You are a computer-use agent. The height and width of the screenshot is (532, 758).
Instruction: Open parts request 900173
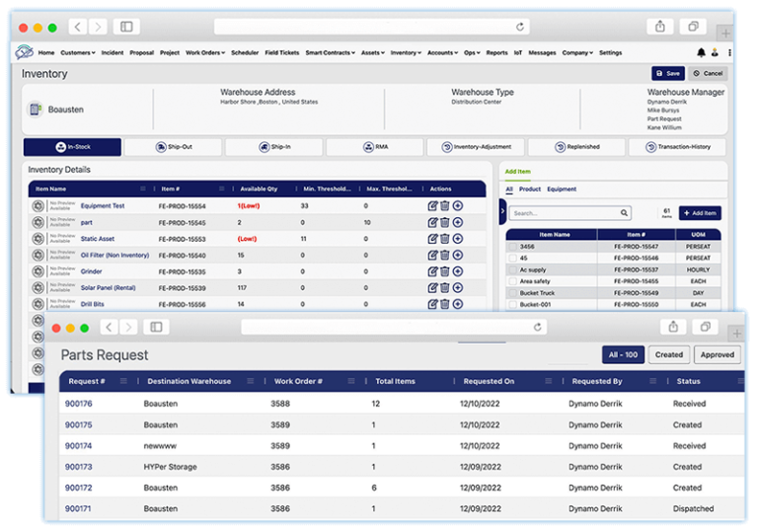(78, 467)
